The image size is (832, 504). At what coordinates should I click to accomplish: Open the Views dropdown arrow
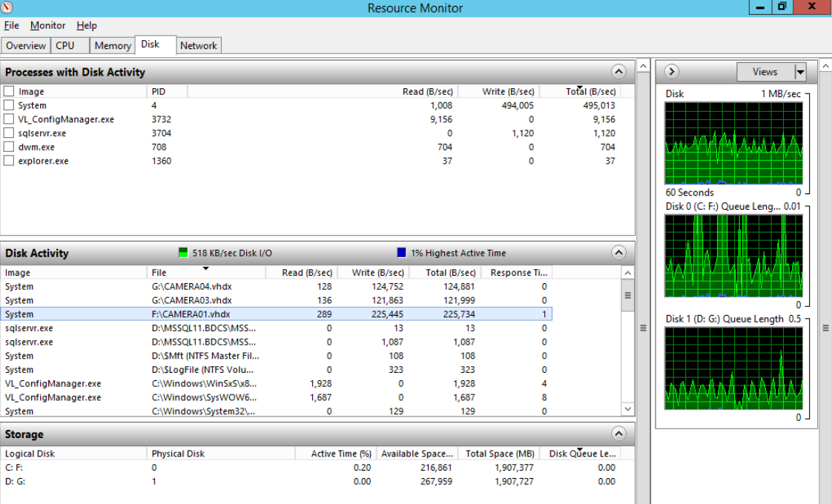click(x=800, y=72)
